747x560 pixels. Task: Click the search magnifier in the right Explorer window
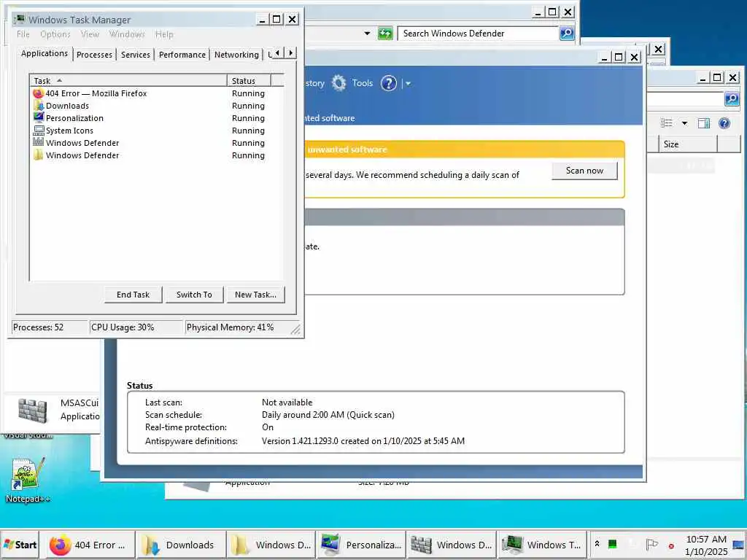tap(732, 99)
